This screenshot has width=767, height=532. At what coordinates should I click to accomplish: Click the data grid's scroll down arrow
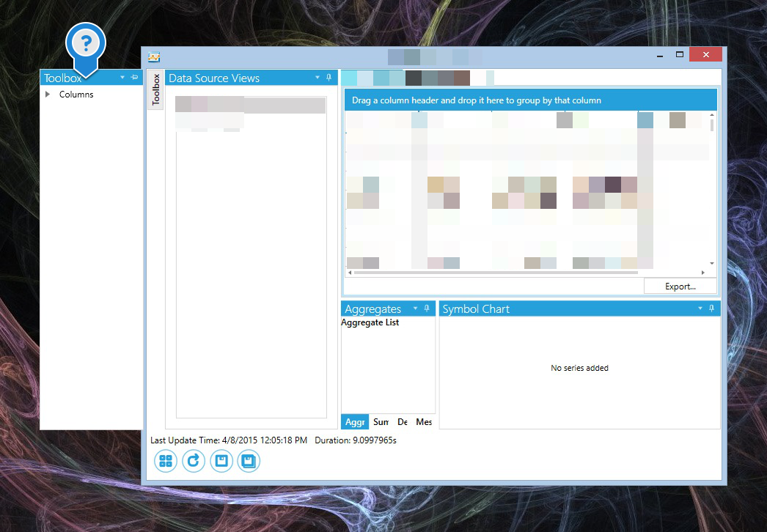point(712,264)
